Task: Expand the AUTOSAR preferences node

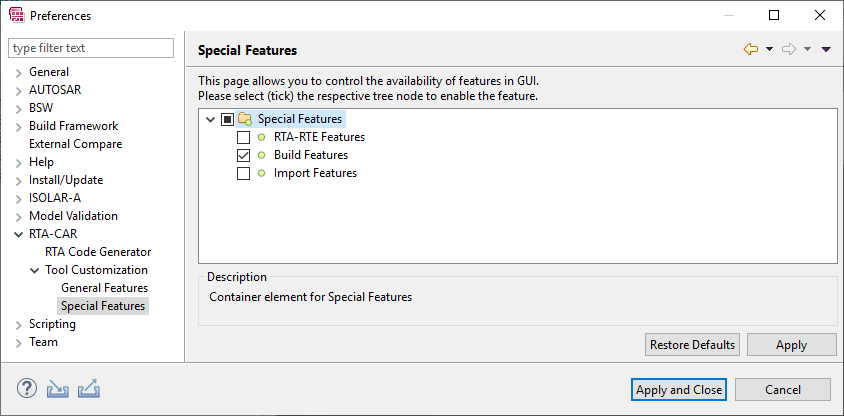Action: pyautogui.click(x=19, y=90)
